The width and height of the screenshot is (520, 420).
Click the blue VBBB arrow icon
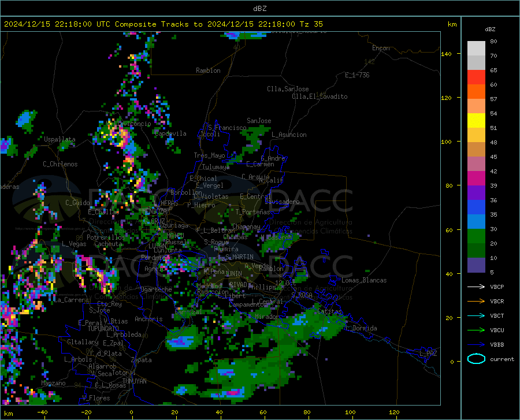[x=476, y=344]
